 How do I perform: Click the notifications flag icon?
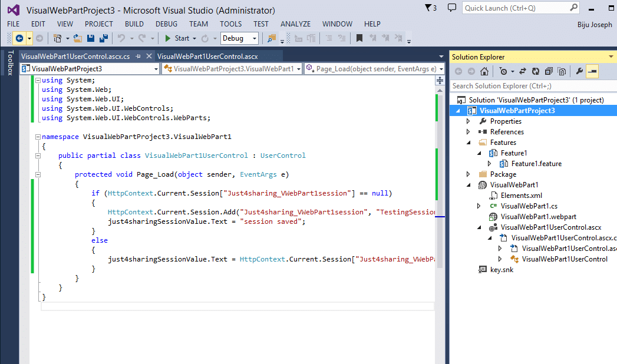coord(429,8)
